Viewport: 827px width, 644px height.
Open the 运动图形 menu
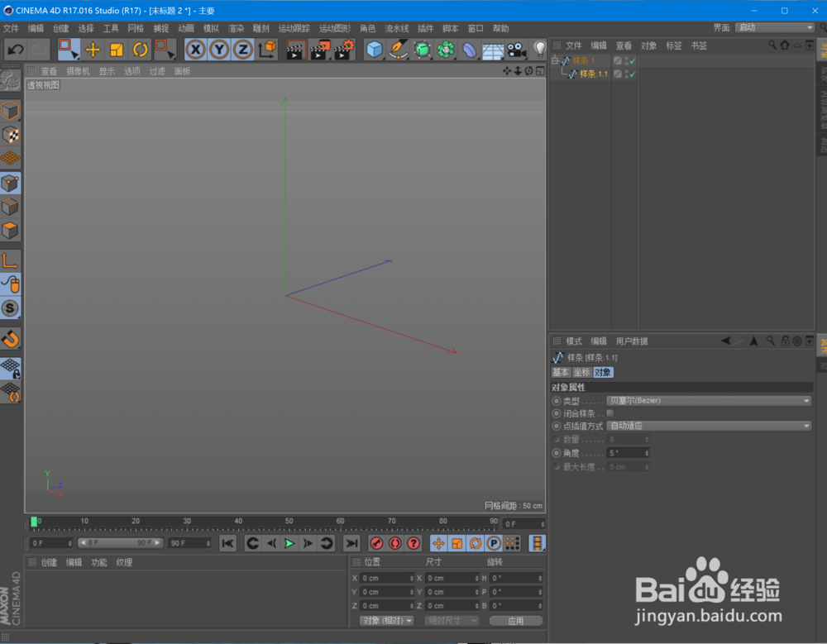click(x=334, y=28)
